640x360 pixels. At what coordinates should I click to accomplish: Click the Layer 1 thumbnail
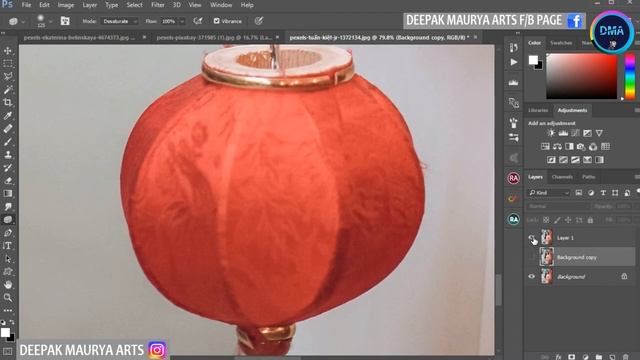coord(547,238)
